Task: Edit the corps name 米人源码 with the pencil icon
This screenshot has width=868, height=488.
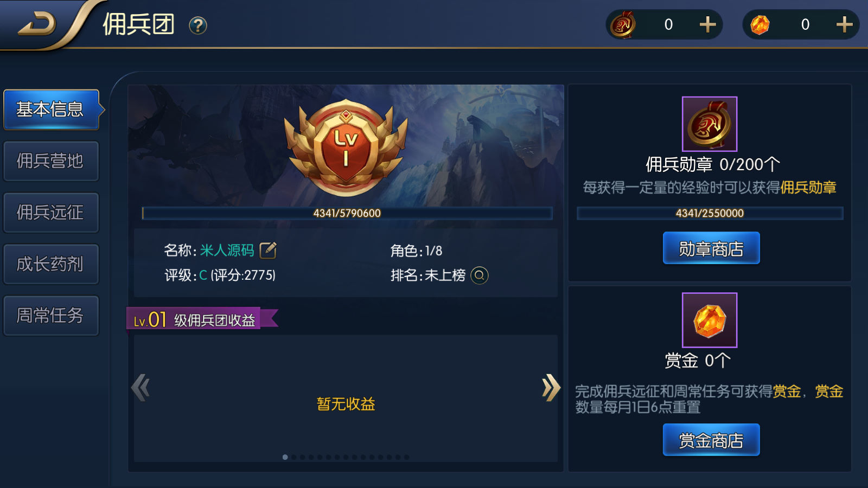Action: pos(268,250)
